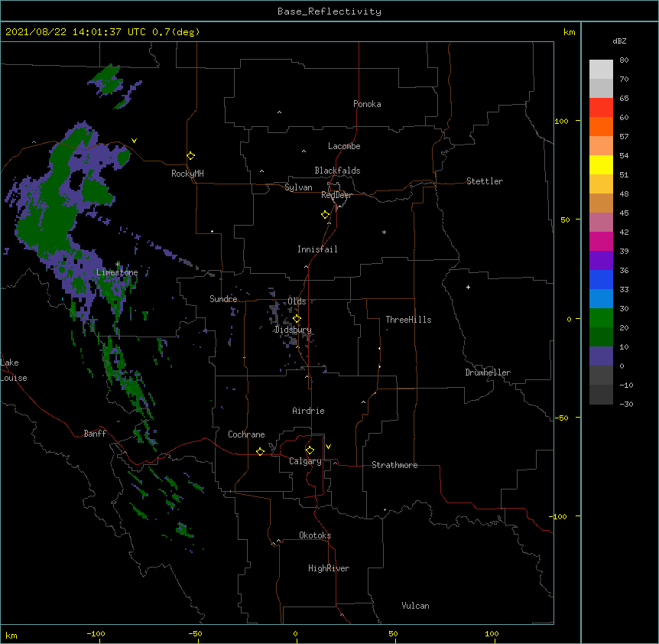Select the yellow diamond marker beside Olds

pos(297,319)
